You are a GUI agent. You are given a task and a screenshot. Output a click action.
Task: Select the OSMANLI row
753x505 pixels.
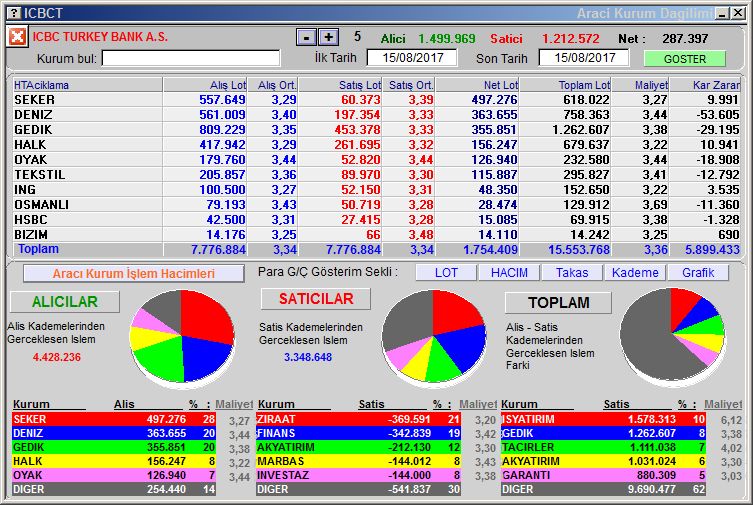point(376,204)
